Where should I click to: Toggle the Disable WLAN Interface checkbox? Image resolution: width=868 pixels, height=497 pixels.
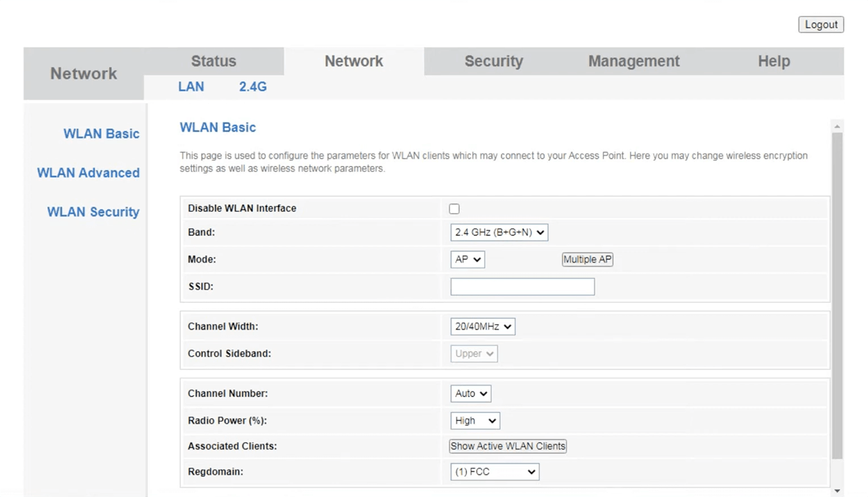[x=454, y=209]
